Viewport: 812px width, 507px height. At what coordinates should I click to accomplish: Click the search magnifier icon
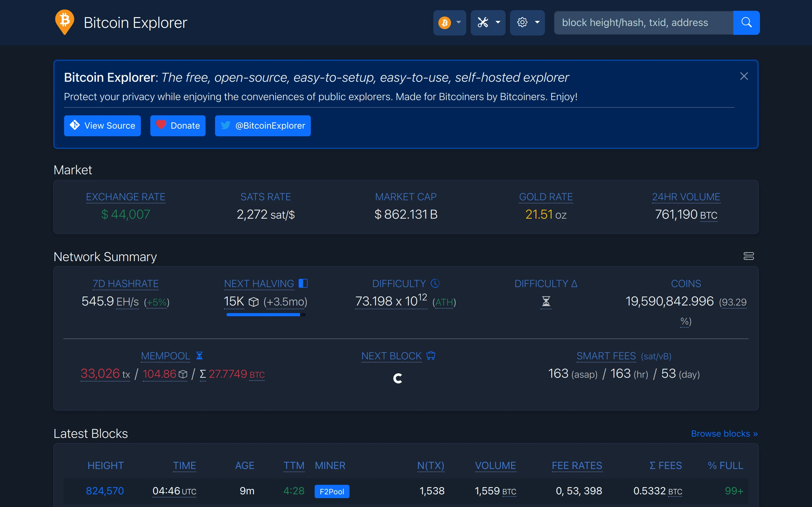(747, 22)
